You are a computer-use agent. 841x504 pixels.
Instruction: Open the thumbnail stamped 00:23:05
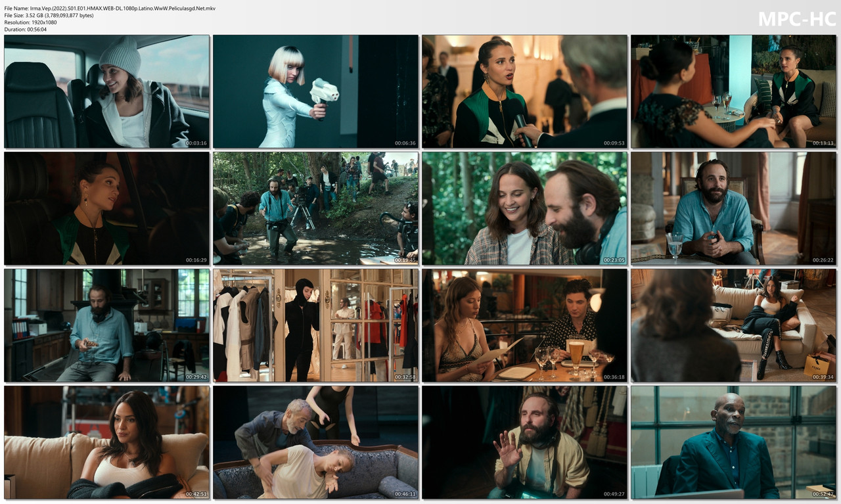(524, 208)
